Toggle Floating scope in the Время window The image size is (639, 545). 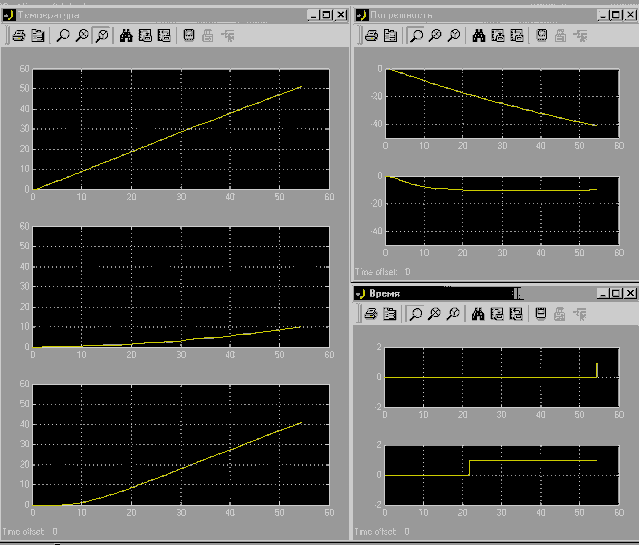[x=540, y=314]
